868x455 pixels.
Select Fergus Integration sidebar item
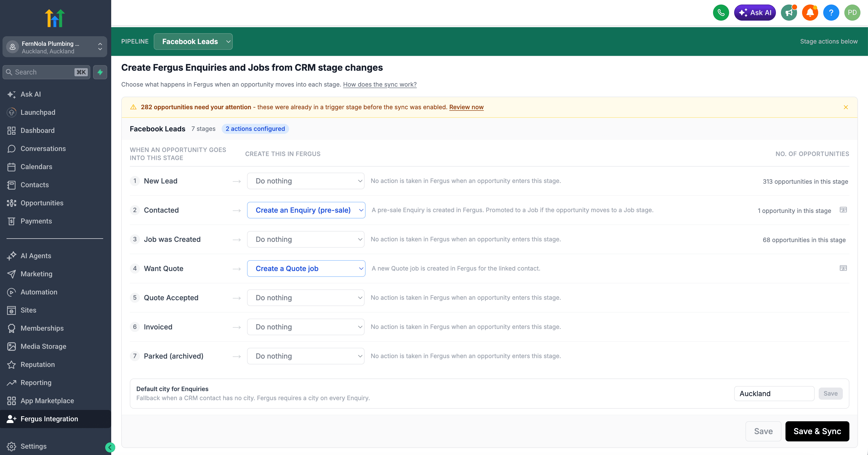point(56,419)
